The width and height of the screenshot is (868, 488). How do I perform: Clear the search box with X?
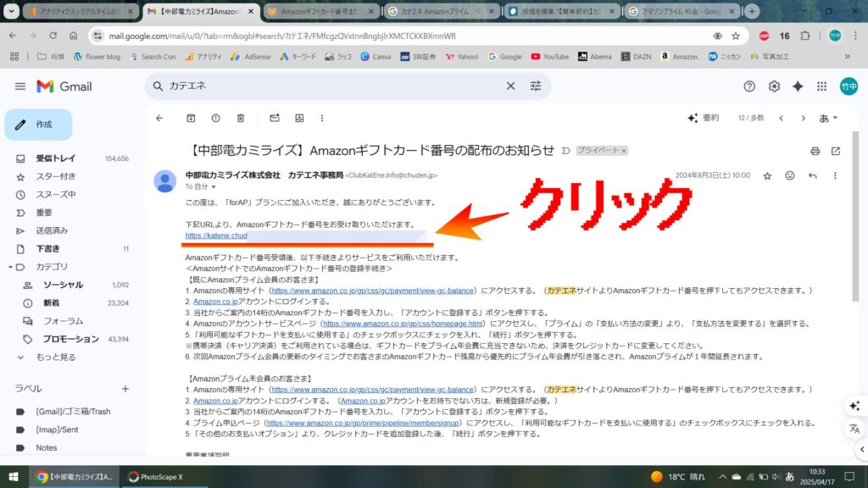(510, 86)
